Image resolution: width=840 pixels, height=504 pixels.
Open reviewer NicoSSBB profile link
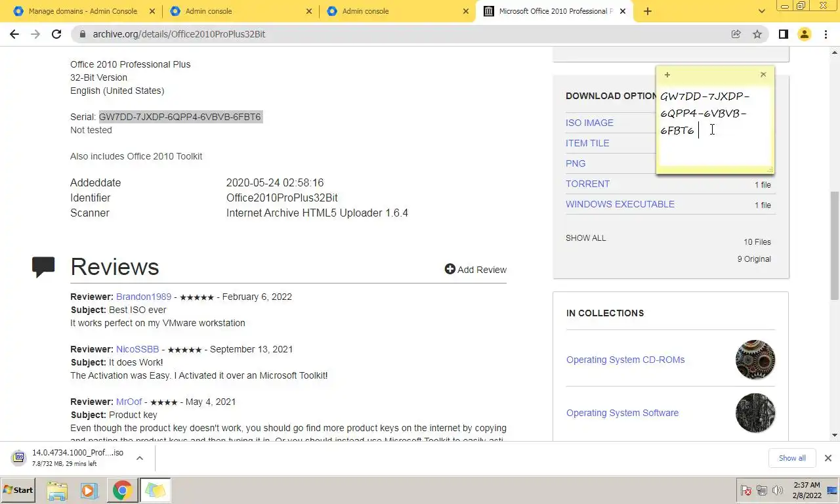pos(138,349)
